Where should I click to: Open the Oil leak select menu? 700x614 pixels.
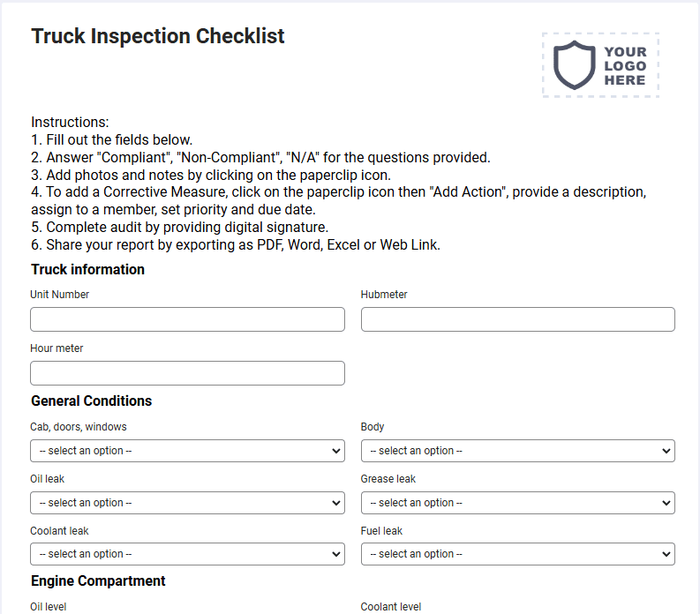pyautogui.click(x=187, y=503)
